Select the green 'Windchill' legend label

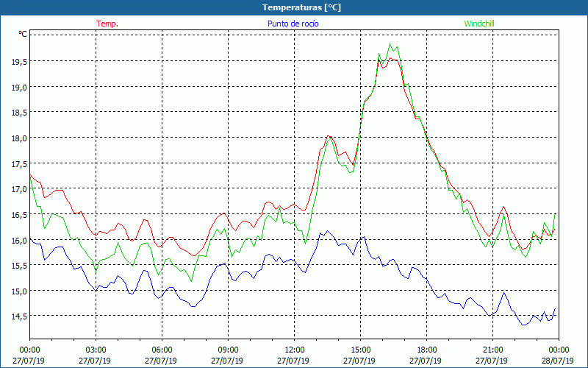coord(479,24)
